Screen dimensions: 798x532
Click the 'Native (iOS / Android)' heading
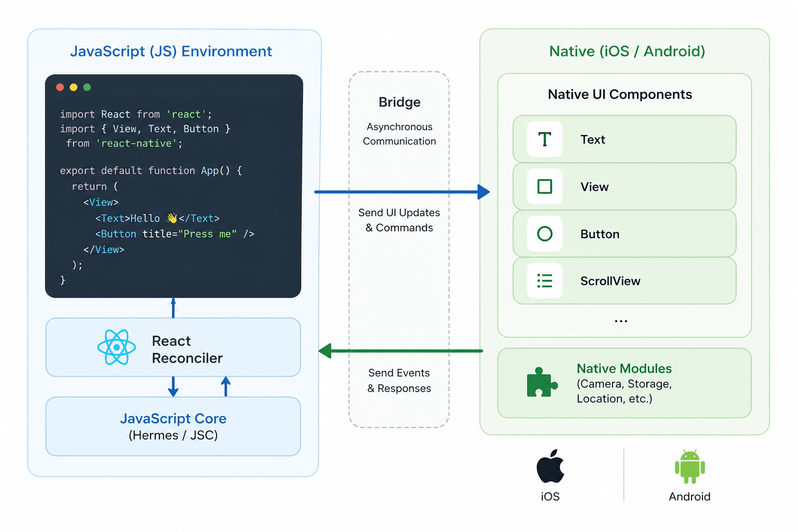click(x=627, y=51)
